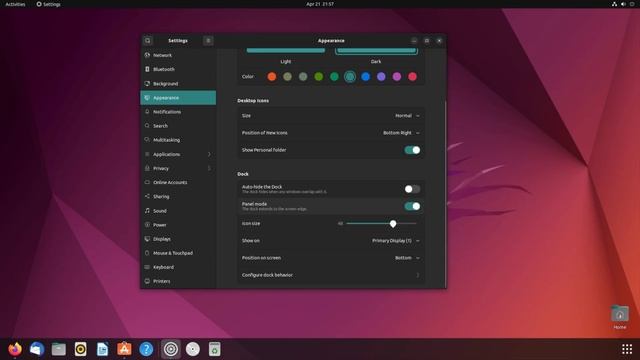Open the Ubuntu Software app in the dock
640x360 pixels.
124,349
